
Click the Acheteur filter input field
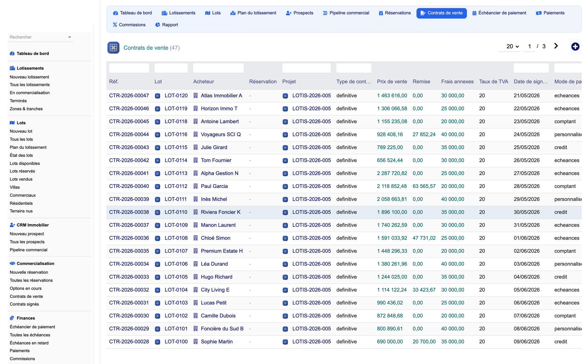pyautogui.click(x=218, y=68)
